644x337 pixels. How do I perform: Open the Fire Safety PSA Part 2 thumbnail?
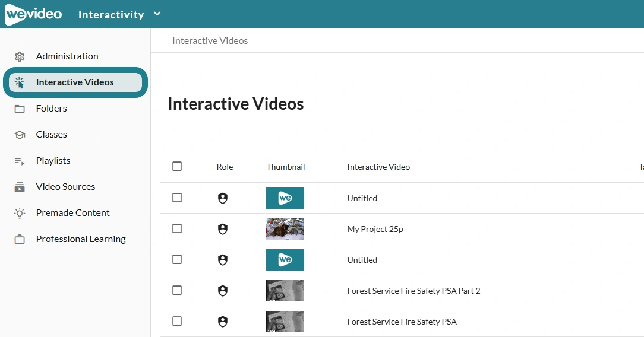pyautogui.click(x=285, y=291)
